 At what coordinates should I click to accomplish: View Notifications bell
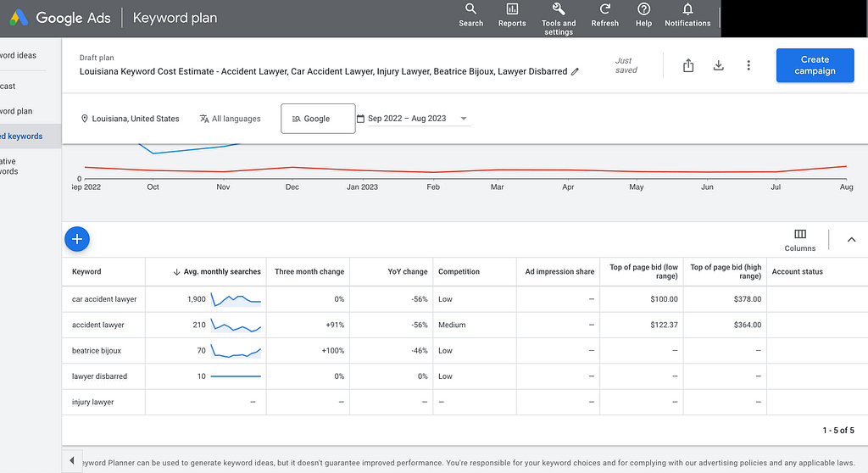click(687, 15)
